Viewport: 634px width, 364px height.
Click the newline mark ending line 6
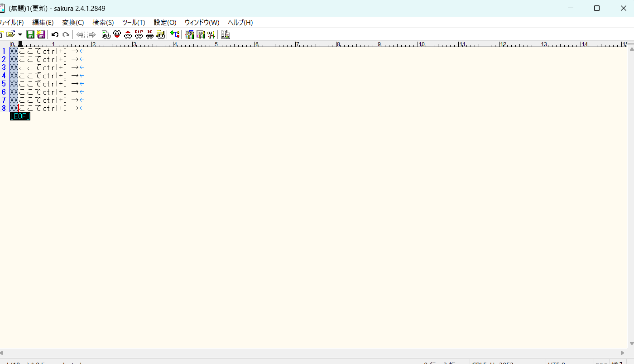pos(82,92)
